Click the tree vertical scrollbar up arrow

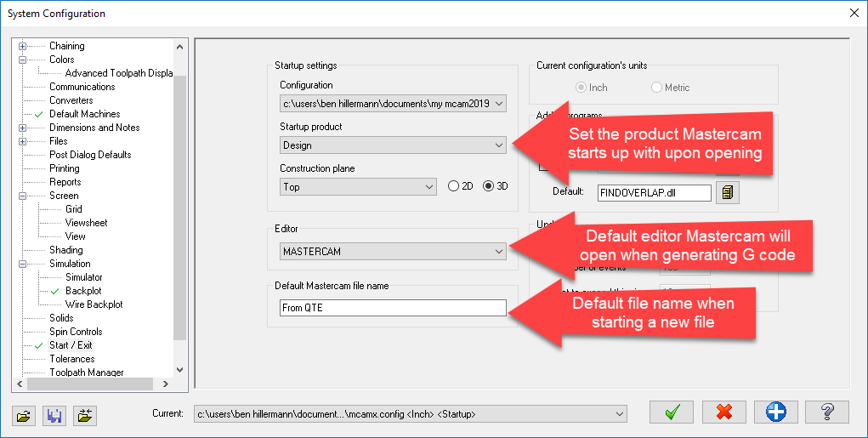[x=180, y=47]
